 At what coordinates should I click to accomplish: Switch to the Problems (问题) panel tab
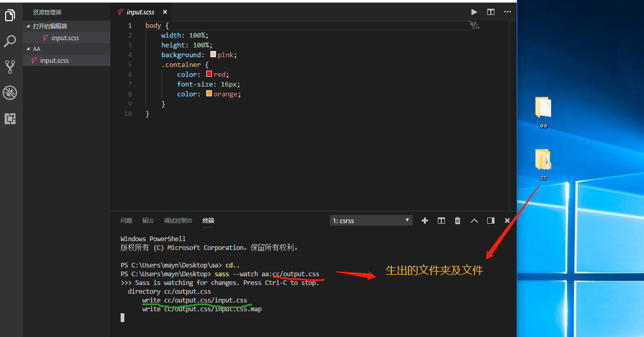tap(126, 221)
